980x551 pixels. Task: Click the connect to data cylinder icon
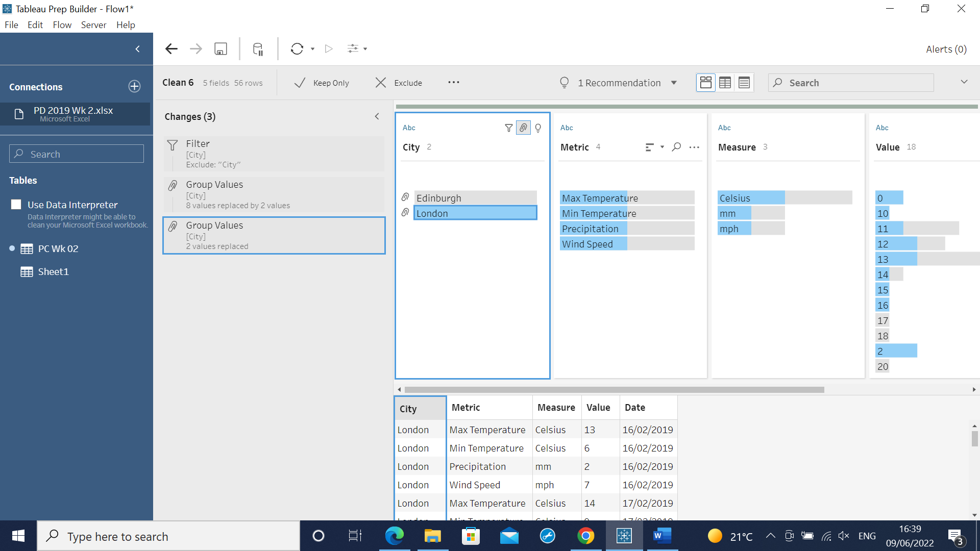click(258, 49)
